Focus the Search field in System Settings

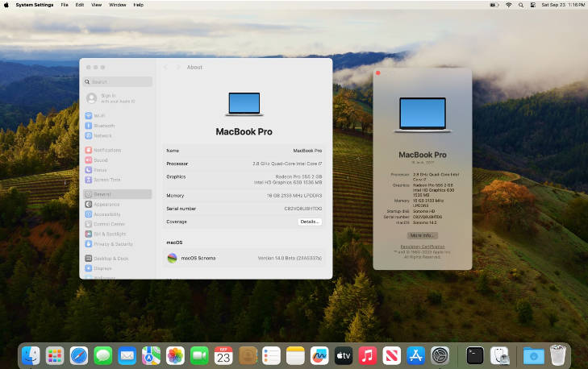(x=118, y=81)
